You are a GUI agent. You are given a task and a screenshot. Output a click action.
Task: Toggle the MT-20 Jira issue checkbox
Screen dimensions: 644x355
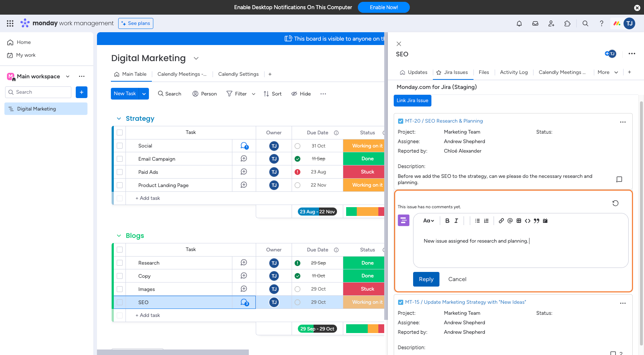(x=401, y=121)
